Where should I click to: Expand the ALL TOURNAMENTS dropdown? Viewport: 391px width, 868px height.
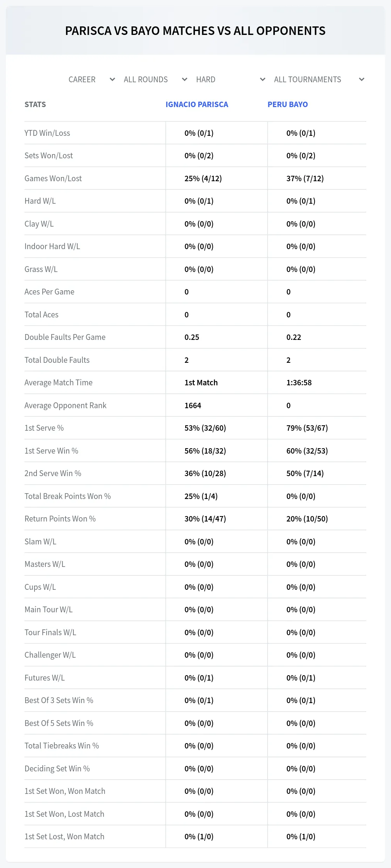[319, 80]
